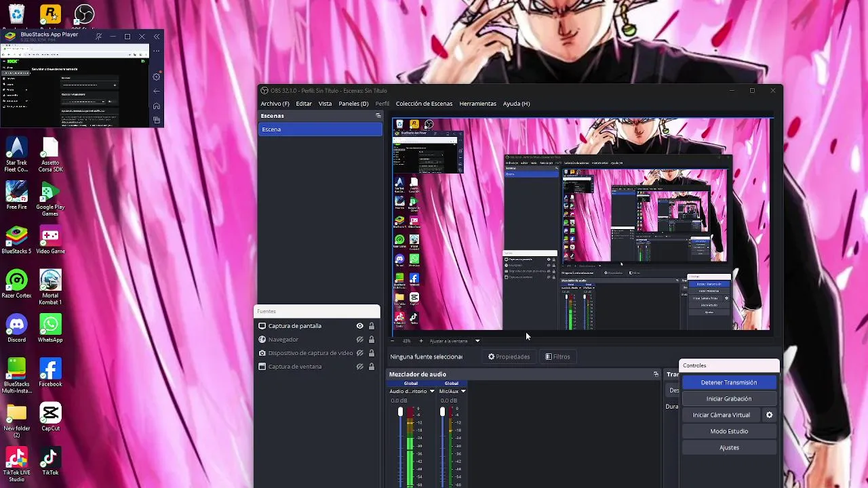Click the BlueStacks home icon
Screen dimensions: 868x488
(157, 106)
